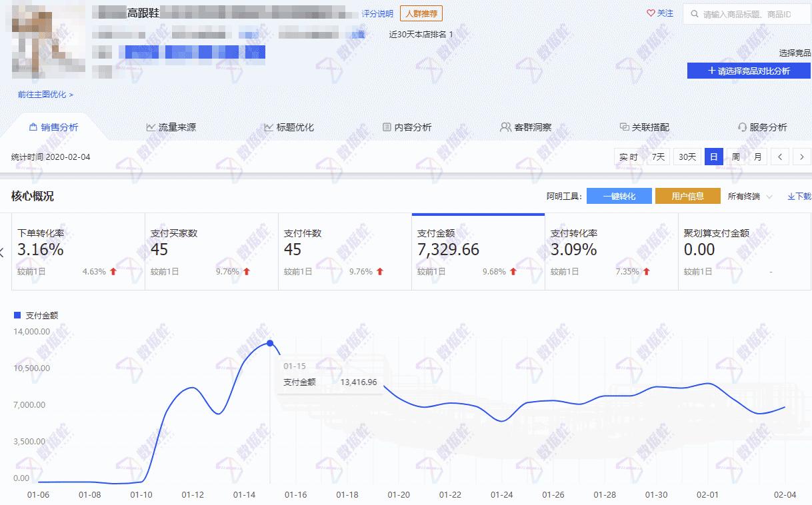Click the 关注 heart icon
Image resolution: width=812 pixels, height=505 pixels.
pyautogui.click(x=651, y=13)
